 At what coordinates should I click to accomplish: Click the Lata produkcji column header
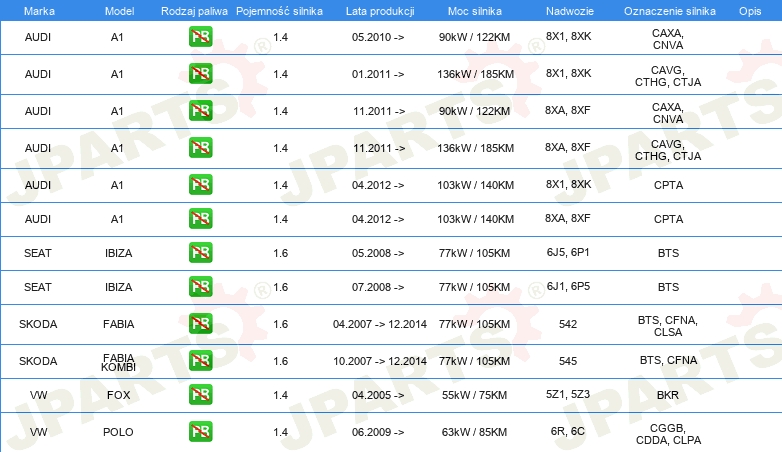point(380,11)
